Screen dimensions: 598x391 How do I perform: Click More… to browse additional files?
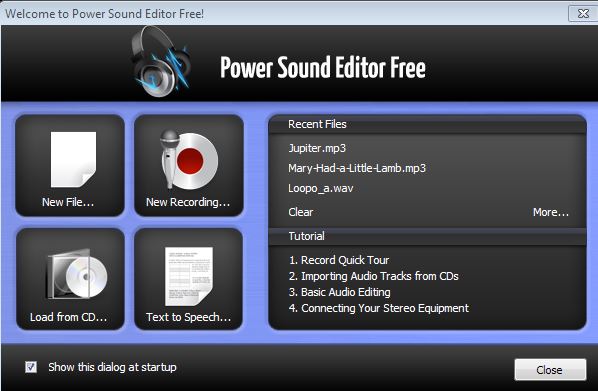click(x=550, y=212)
